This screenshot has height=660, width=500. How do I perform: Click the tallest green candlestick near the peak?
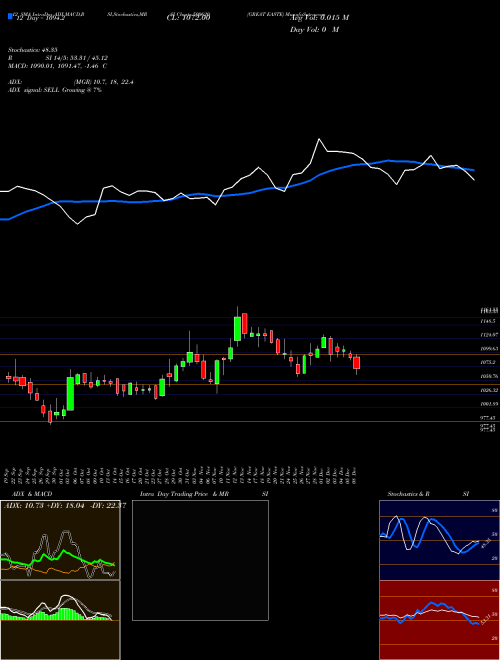(237, 328)
